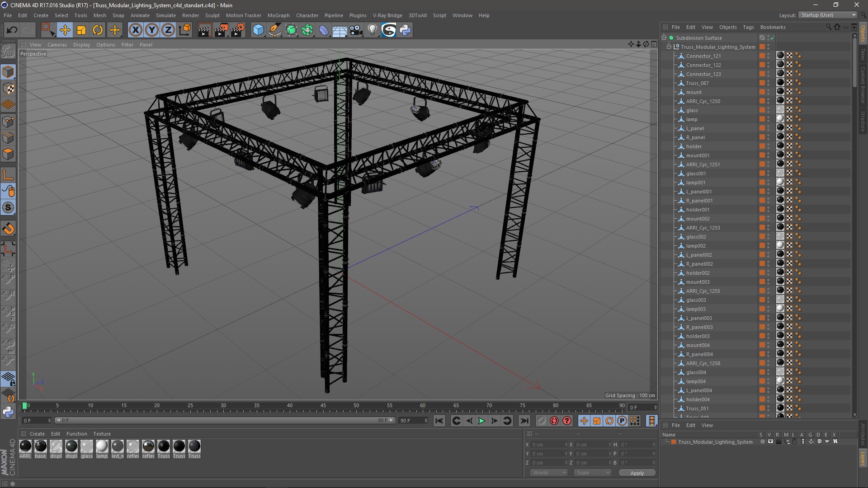Select Texture mode in left palette
Image resolution: width=868 pixels, height=488 pixels.
pos(8,89)
